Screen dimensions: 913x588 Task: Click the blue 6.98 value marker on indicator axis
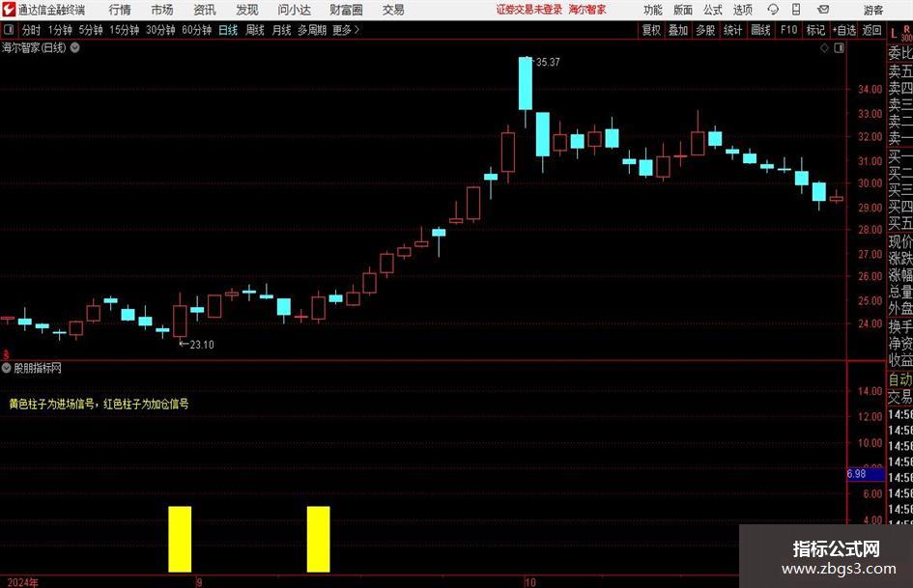coord(866,474)
